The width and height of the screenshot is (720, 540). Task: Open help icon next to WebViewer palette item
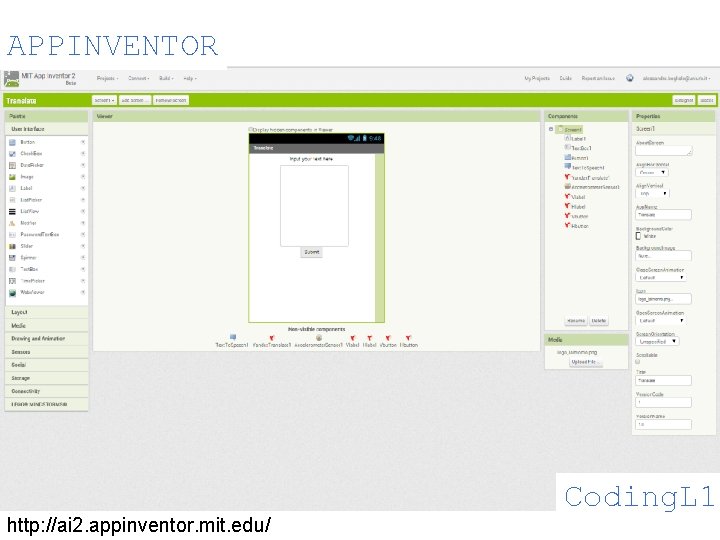[x=83, y=292]
